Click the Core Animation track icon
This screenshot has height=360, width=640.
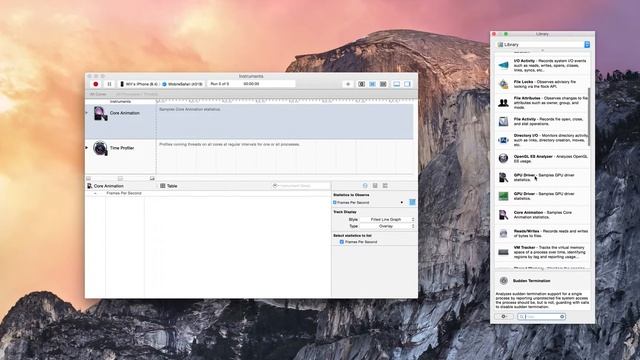pyautogui.click(x=100, y=113)
